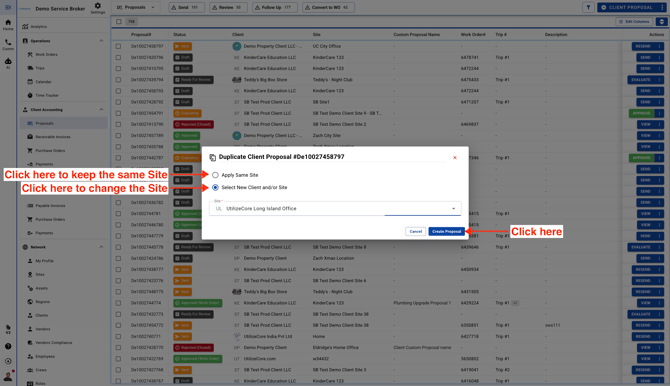670x386 pixels.
Task: Click the Vendors sidebar icon
Action: tap(30, 329)
